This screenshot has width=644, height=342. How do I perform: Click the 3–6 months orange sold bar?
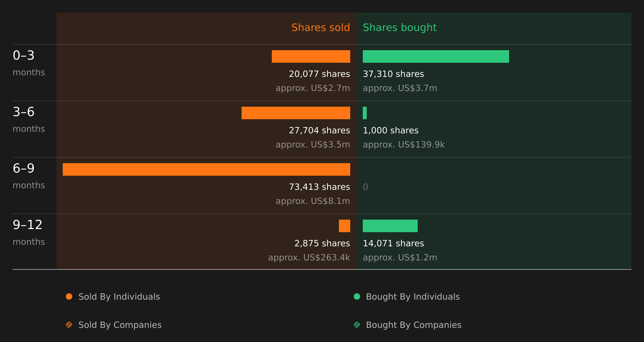click(x=296, y=113)
